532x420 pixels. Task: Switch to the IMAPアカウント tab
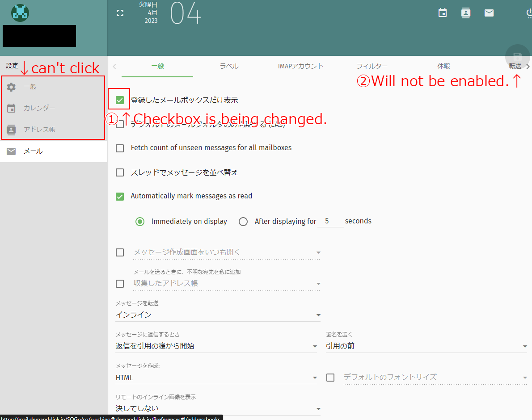(300, 66)
